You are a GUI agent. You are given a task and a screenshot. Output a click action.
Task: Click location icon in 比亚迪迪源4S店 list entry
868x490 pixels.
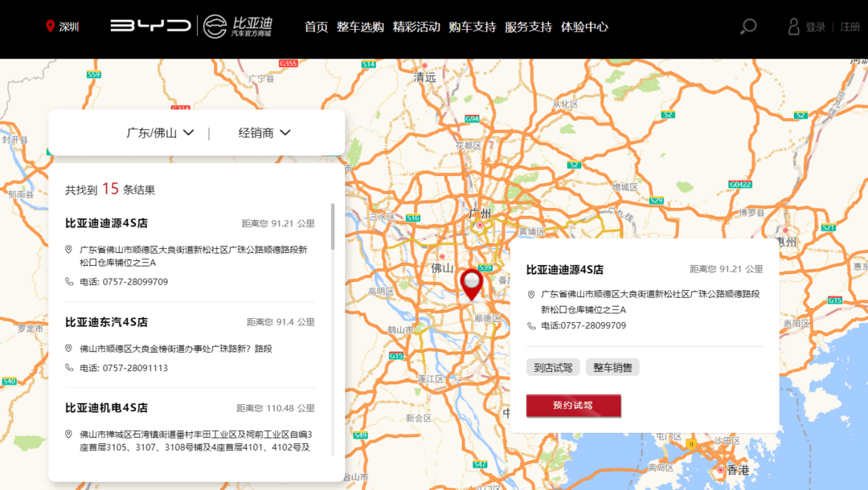[x=68, y=250]
